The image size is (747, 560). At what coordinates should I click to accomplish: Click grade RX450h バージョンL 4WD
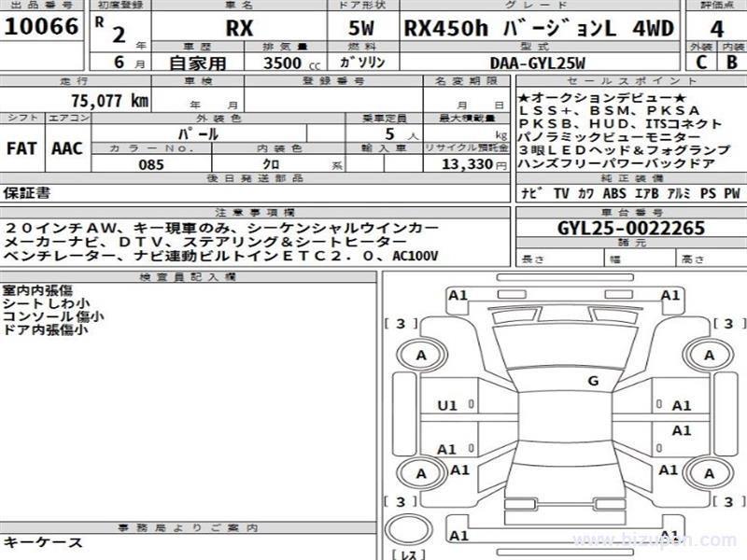tap(540, 28)
